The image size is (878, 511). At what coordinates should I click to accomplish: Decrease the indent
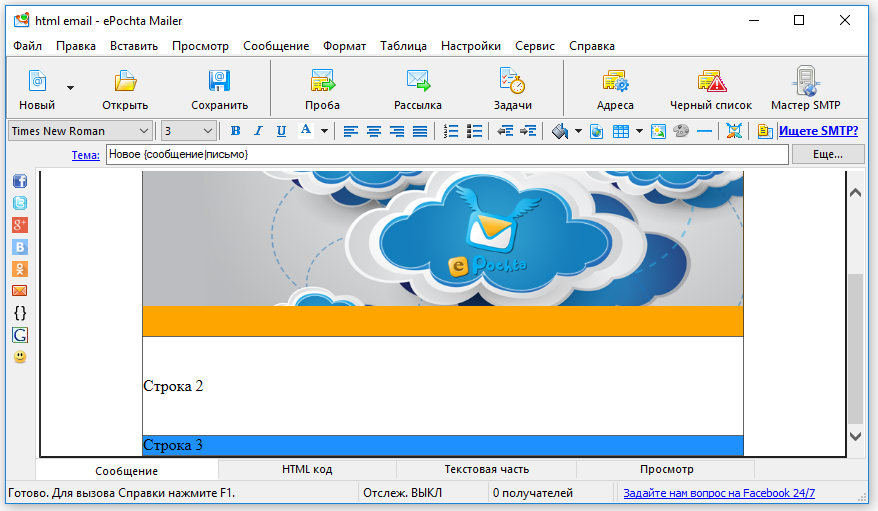click(x=505, y=132)
